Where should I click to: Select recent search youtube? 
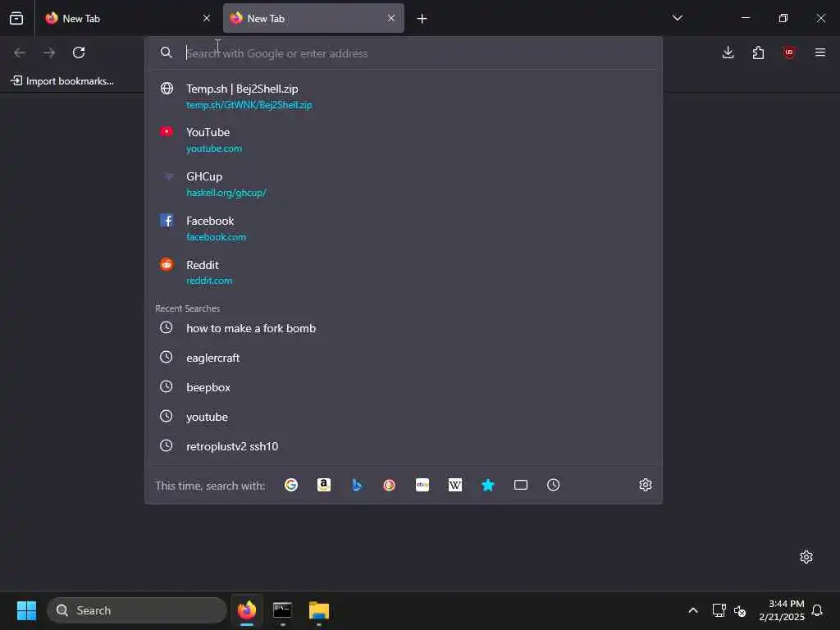[404, 416]
